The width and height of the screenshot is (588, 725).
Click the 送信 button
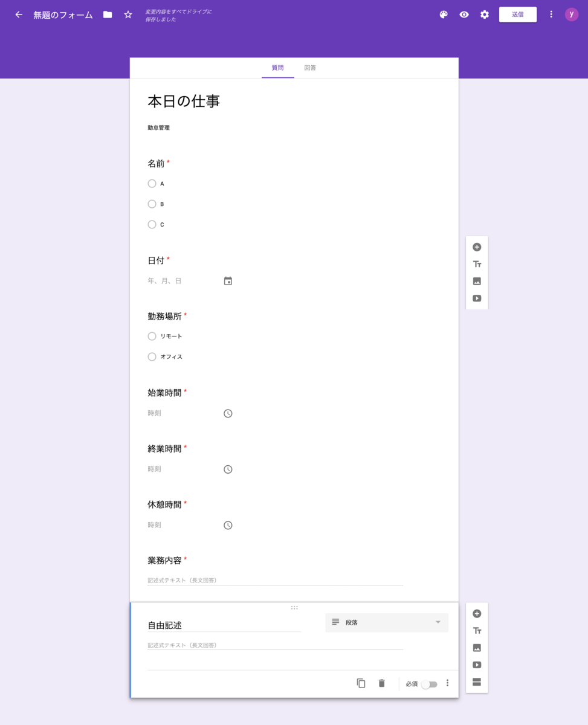[x=517, y=14]
